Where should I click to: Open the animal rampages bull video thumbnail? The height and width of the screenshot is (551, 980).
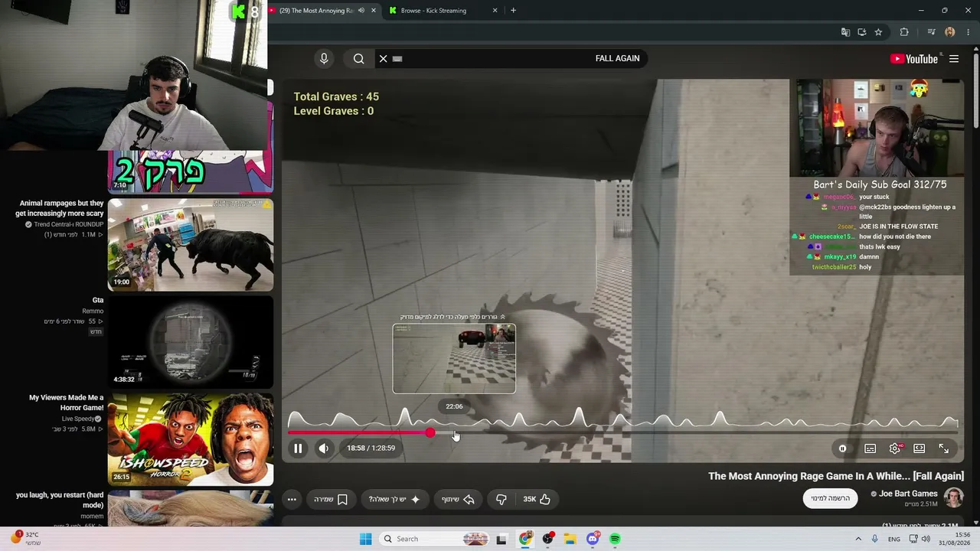click(x=191, y=245)
